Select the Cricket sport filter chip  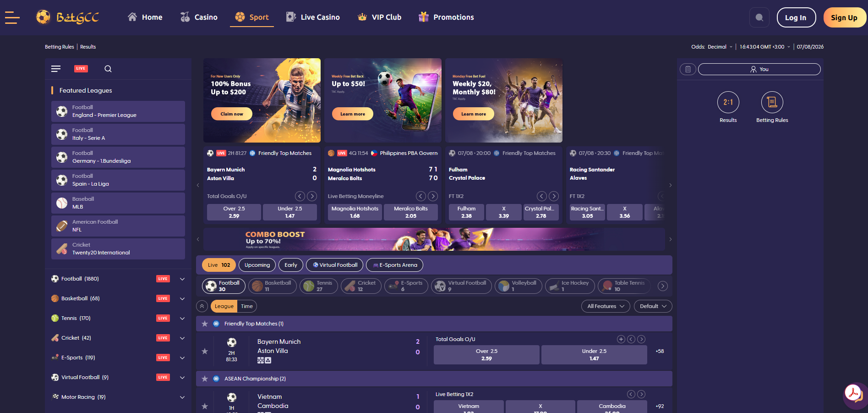click(361, 286)
